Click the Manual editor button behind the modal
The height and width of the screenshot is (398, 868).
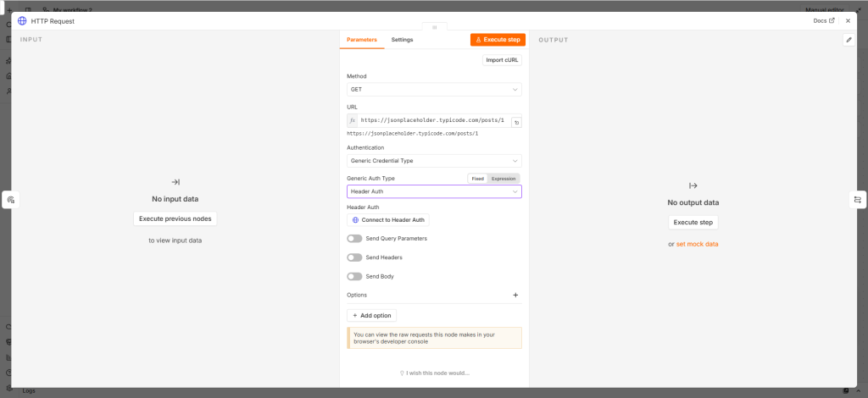point(824,9)
